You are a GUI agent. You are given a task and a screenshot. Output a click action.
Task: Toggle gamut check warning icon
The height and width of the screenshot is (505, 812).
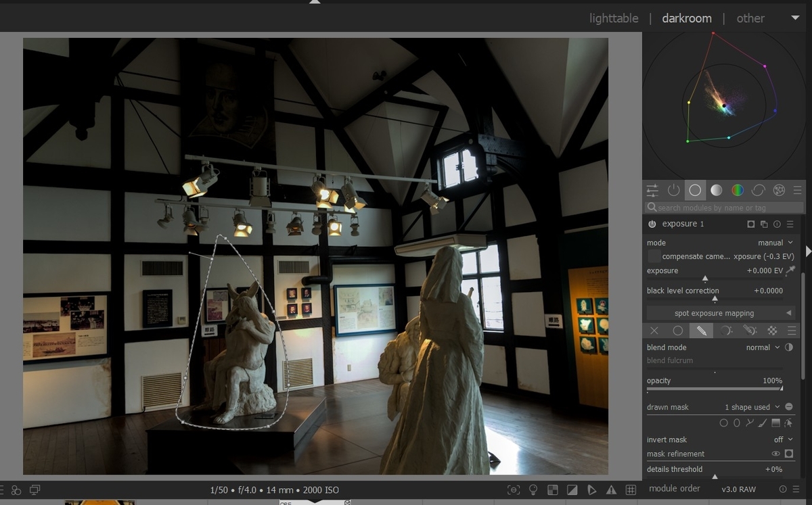(x=611, y=489)
